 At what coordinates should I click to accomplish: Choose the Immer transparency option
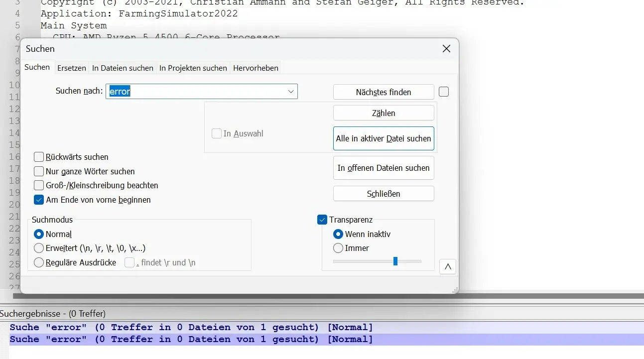[x=338, y=248]
